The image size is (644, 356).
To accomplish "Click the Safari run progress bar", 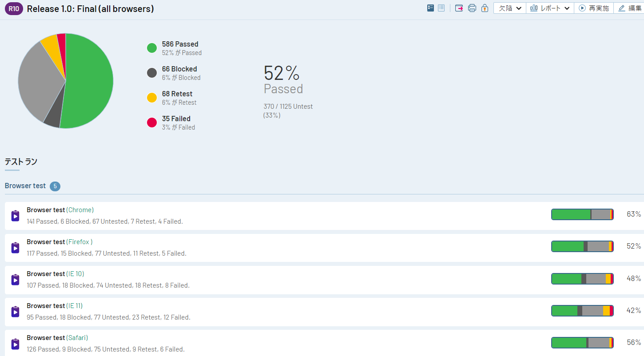I will [582, 343].
